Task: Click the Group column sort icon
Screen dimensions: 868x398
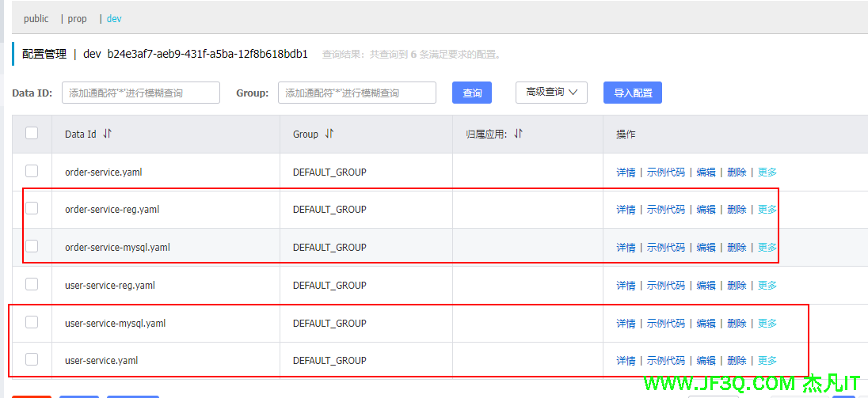Action: (329, 135)
